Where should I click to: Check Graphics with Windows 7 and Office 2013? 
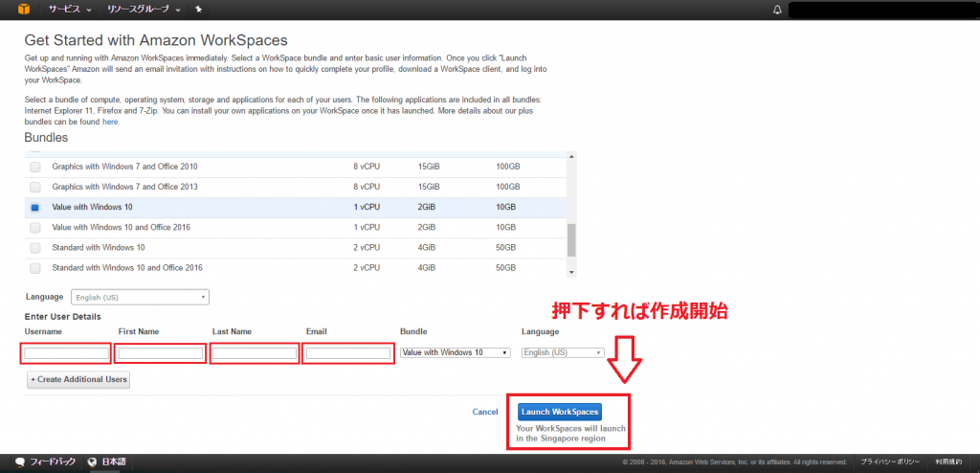click(35, 187)
